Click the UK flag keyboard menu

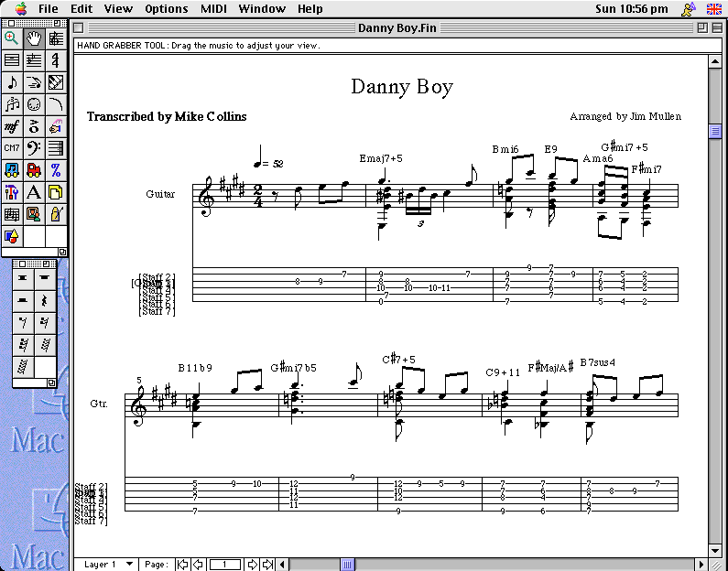click(713, 9)
